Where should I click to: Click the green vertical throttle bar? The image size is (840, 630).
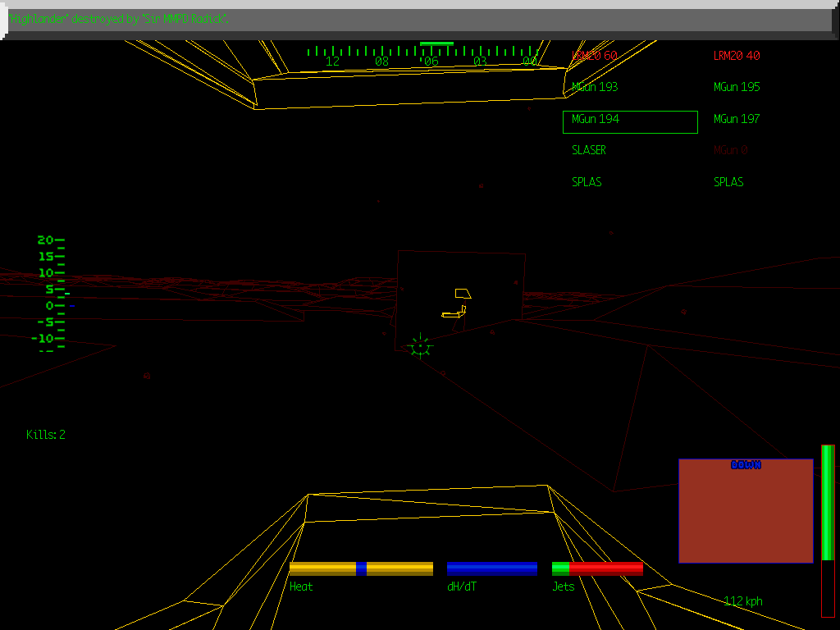tap(825, 504)
